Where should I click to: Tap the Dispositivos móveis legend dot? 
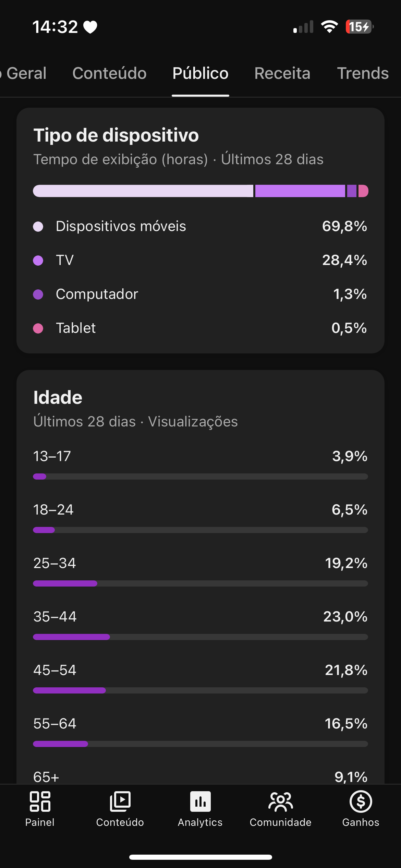click(x=38, y=227)
